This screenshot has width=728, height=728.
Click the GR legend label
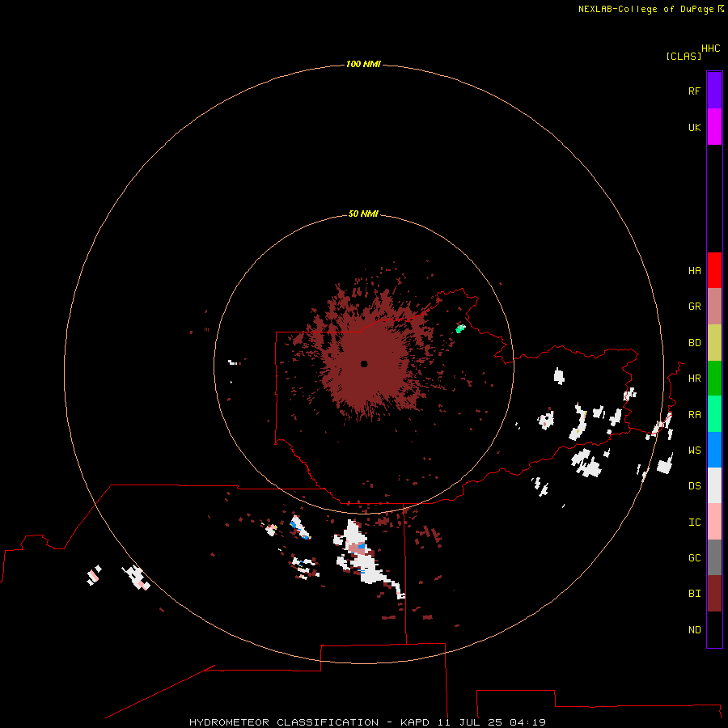(x=694, y=306)
